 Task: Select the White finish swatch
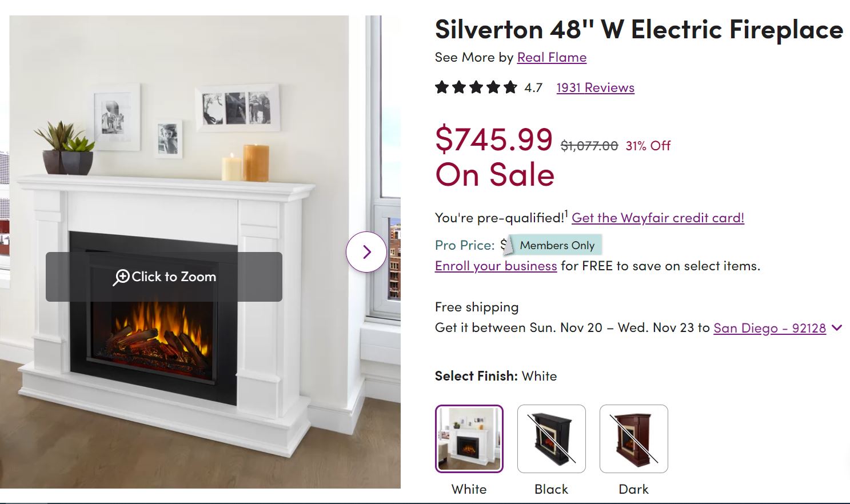469,439
